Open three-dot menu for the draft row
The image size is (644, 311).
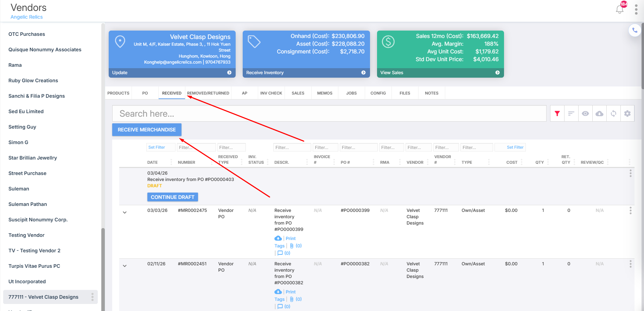click(x=630, y=173)
